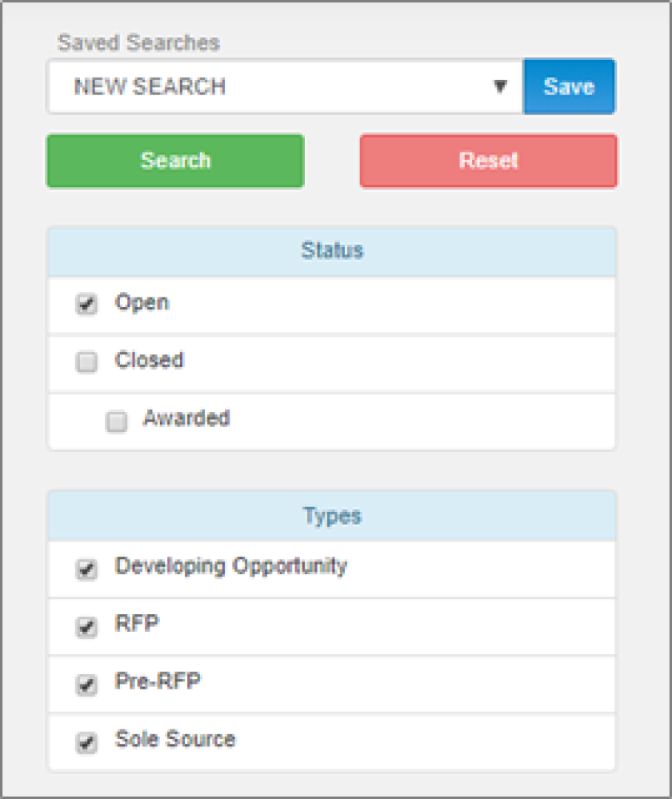Open the NEW SEARCH saved searches dropdown
The height and width of the screenshot is (799, 672).
(285, 86)
